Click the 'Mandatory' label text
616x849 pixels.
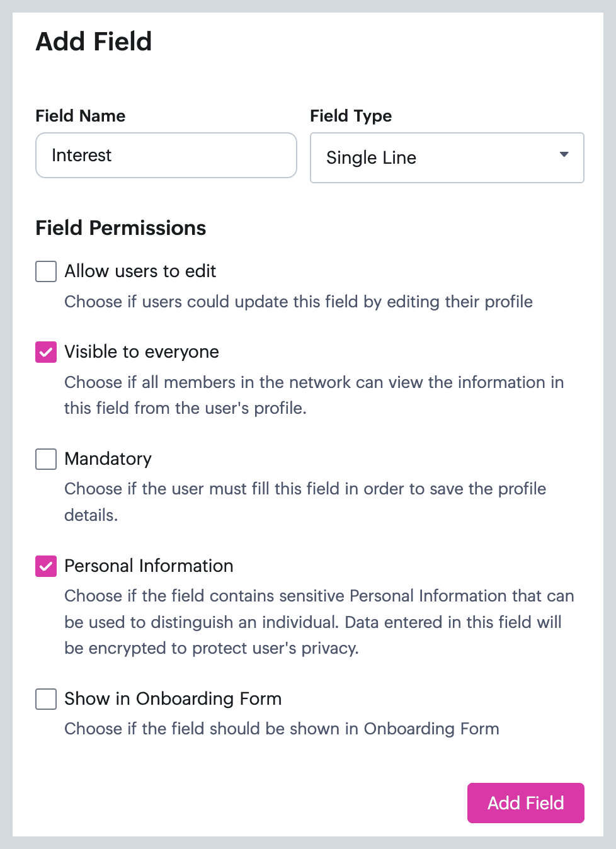pos(108,459)
